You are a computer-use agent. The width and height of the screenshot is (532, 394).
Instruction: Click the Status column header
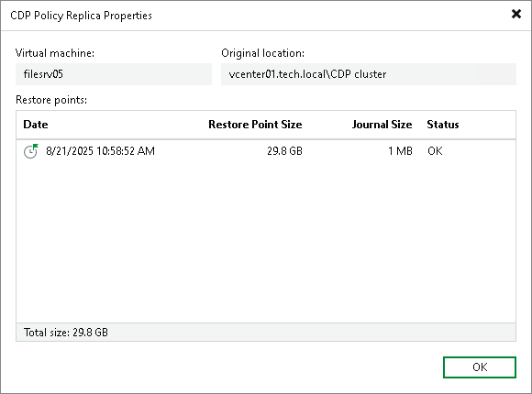443,125
